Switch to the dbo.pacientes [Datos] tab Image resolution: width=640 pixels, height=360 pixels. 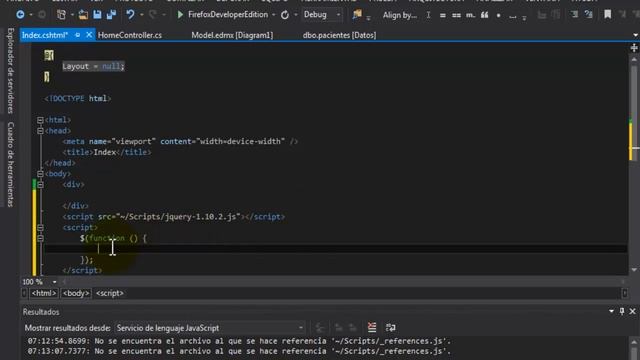point(340,36)
